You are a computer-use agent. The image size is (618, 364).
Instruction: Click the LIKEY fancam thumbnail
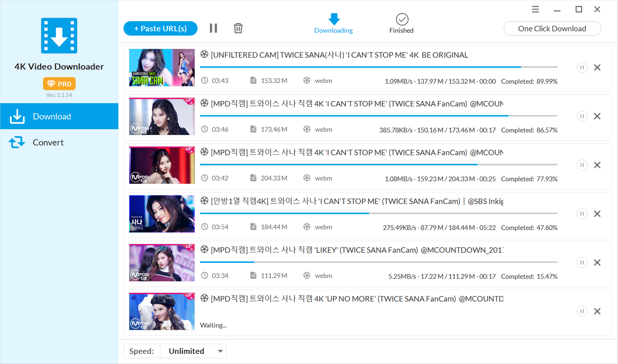[162, 263]
